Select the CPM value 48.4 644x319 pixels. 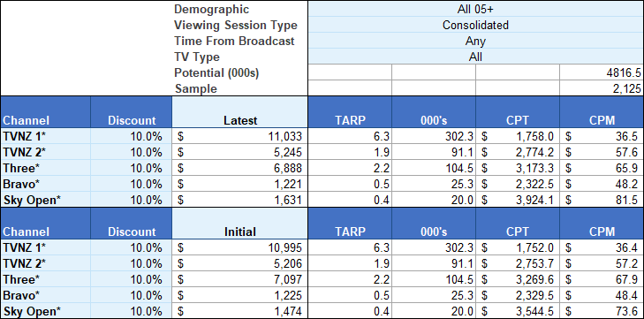click(x=602, y=295)
